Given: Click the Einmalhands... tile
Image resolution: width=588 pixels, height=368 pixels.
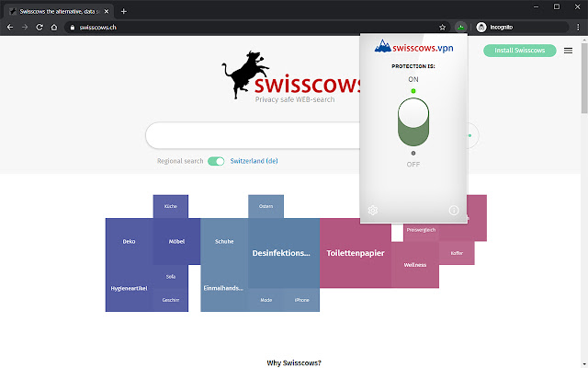Looking at the screenshot, I should (223, 288).
